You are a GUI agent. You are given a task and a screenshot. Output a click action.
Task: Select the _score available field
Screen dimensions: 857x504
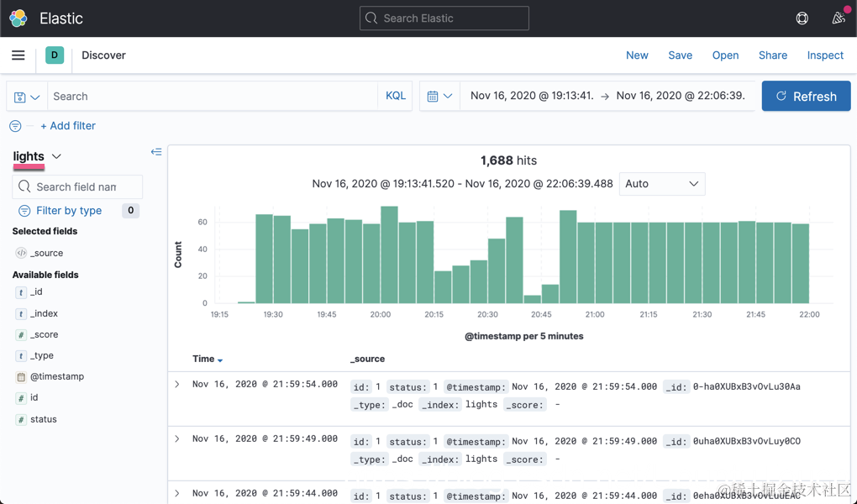[45, 334]
